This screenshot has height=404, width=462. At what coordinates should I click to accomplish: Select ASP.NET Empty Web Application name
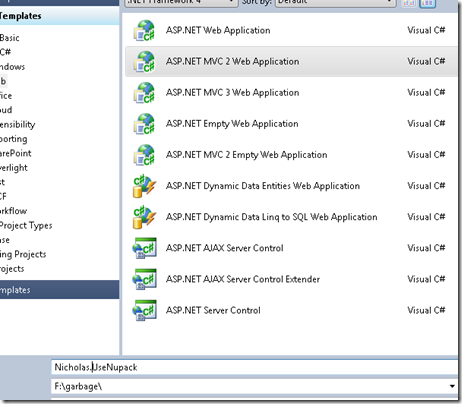232,124
